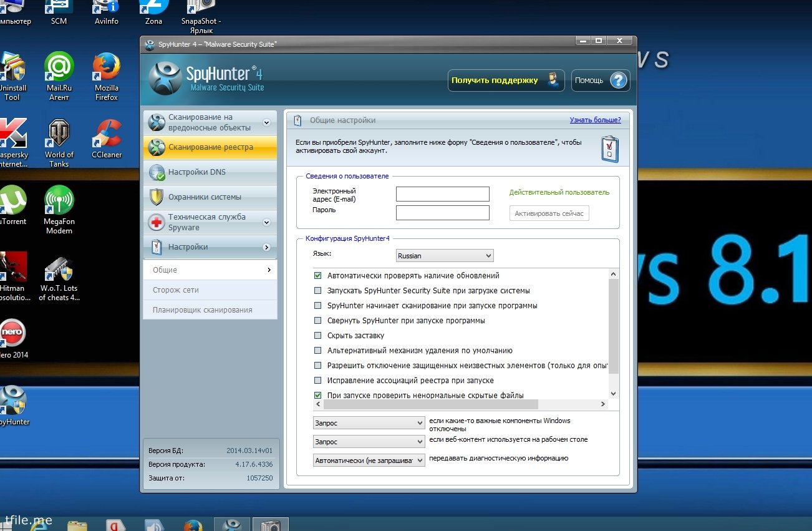812x531 pixels.
Task: Check 'Разрешить отключение защищенных неизвестных элементов'
Action: point(318,366)
